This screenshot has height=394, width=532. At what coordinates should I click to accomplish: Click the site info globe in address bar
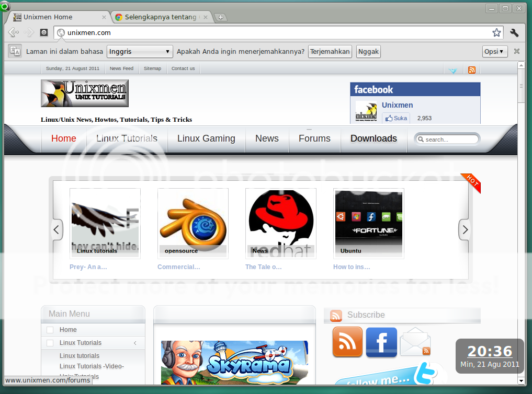(61, 32)
